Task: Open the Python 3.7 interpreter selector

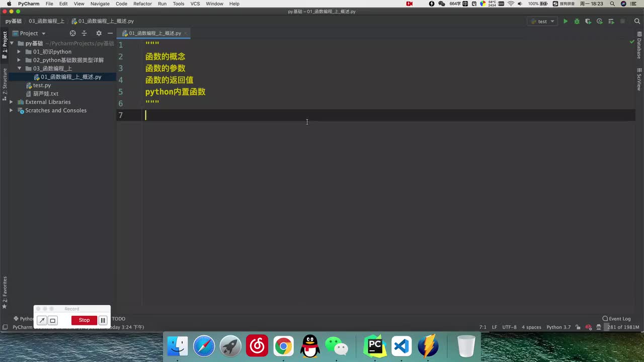Action: click(x=558, y=327)
